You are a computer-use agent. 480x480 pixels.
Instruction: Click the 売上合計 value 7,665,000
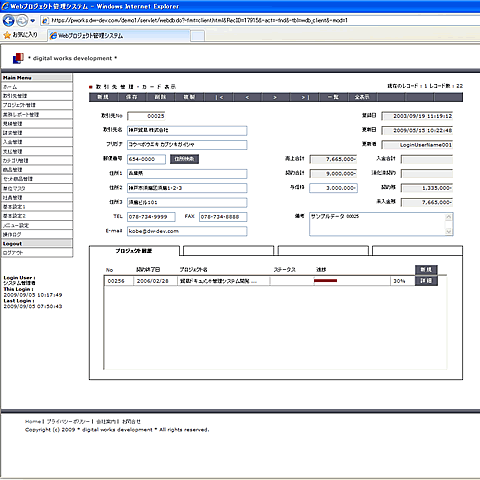pyautogui.click(x=333, y=159)
